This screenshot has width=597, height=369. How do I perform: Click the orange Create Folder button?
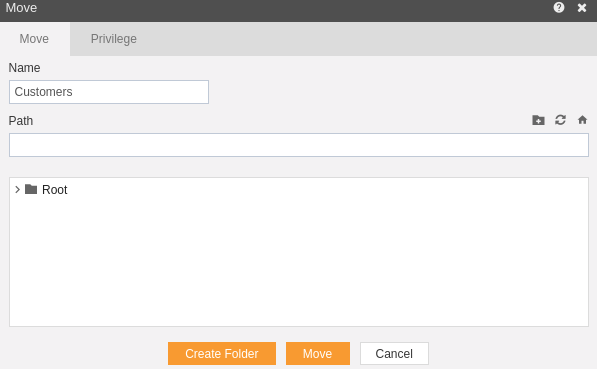tap(222, 353)
